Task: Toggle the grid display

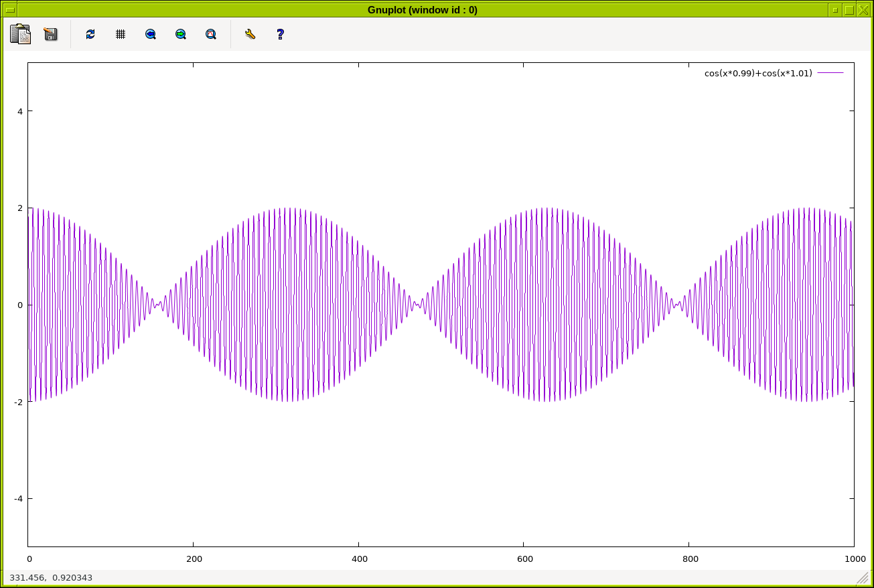Action: coord(121,34)
